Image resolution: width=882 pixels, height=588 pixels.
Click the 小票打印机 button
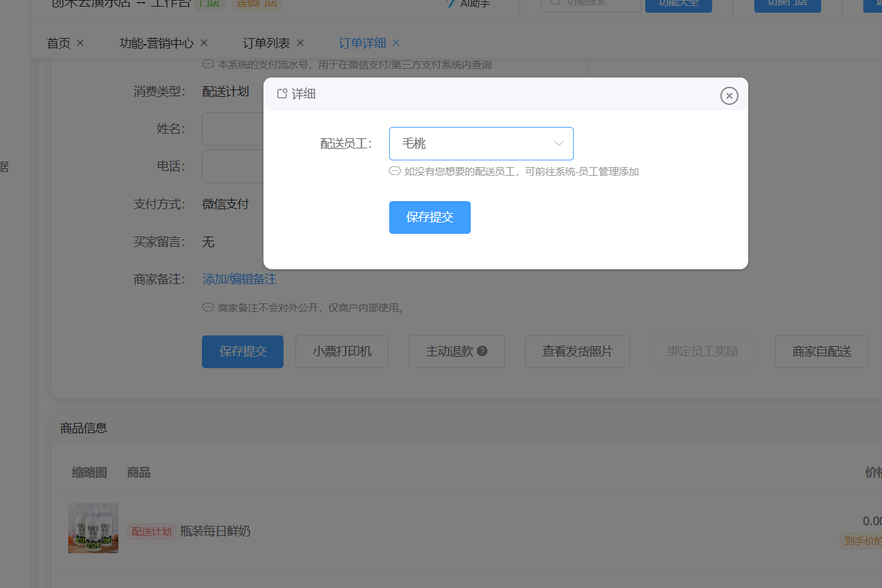click(342, 351)
